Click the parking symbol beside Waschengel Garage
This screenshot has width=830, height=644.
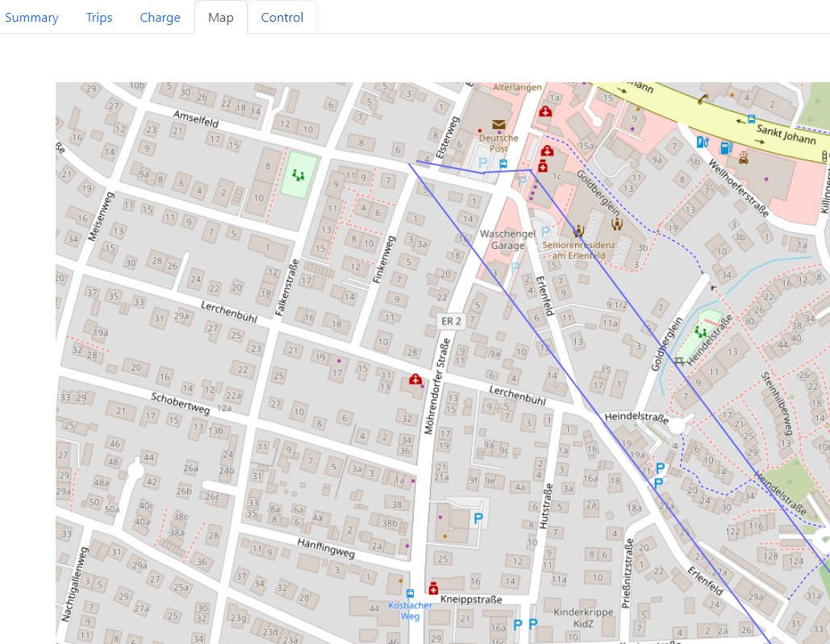pos(544,232)
